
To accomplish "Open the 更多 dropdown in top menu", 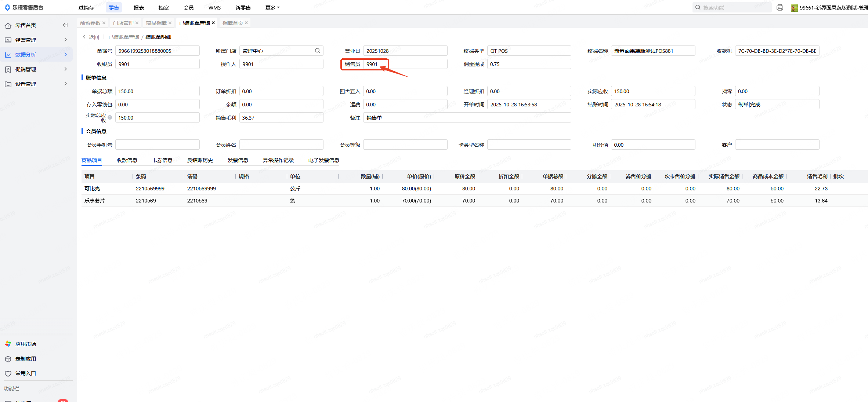I will coord(272,7).
